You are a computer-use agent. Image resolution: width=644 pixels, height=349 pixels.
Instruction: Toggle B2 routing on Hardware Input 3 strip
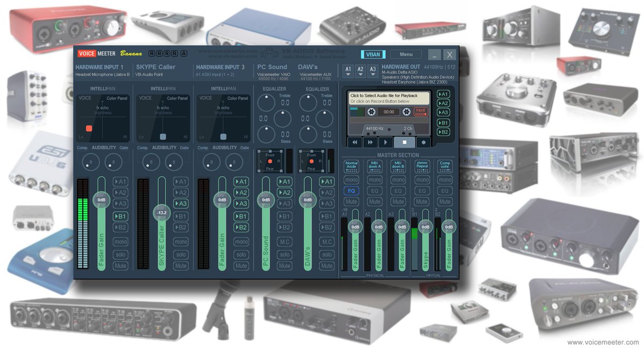coord(241,227)
